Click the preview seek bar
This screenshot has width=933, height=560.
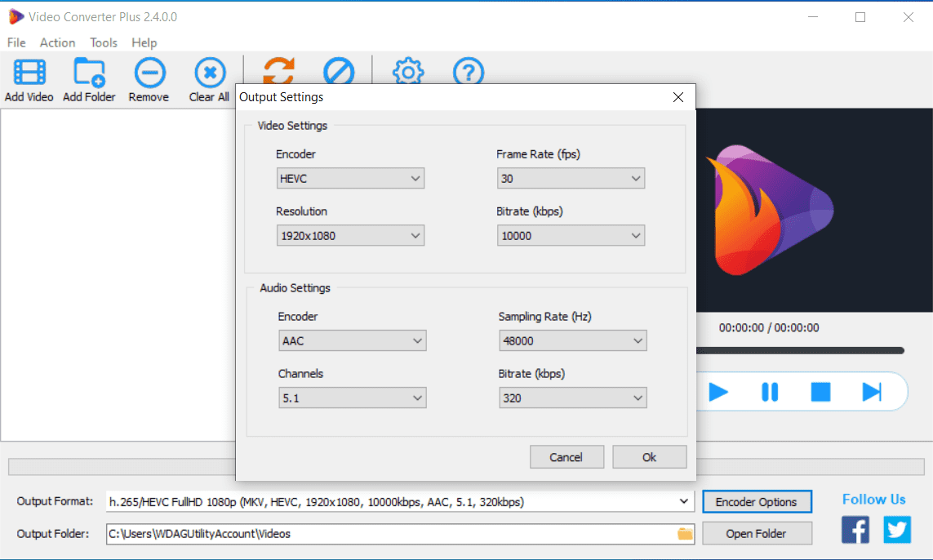(x=800, y=351)
